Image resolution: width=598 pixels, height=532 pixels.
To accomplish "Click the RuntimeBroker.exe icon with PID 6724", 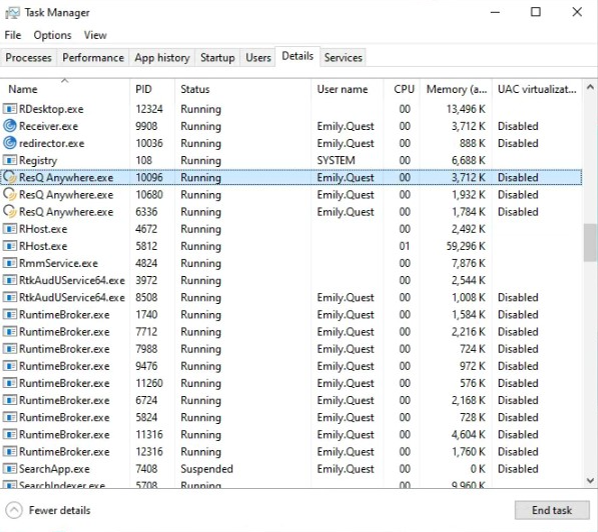I will click(10, 400).
